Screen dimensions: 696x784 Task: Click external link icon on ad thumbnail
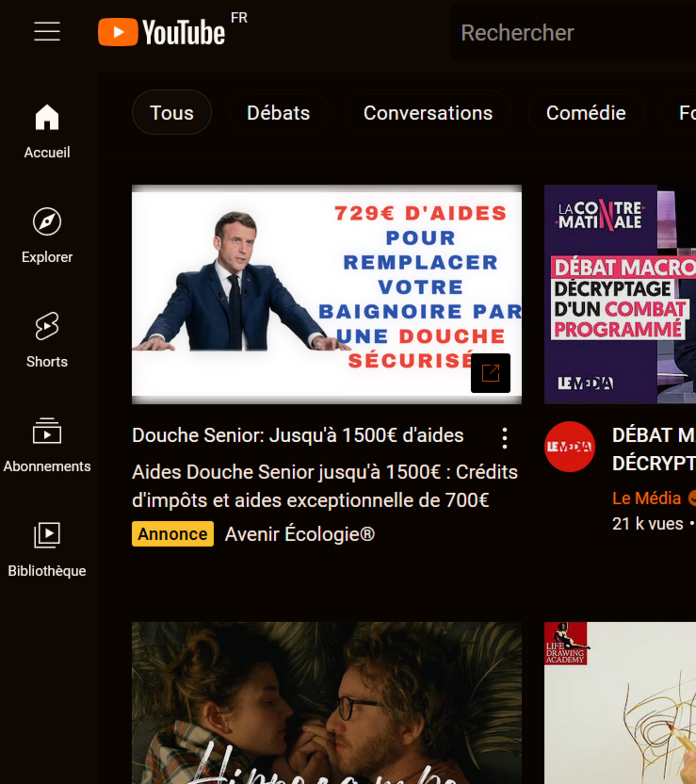(490, 373)
